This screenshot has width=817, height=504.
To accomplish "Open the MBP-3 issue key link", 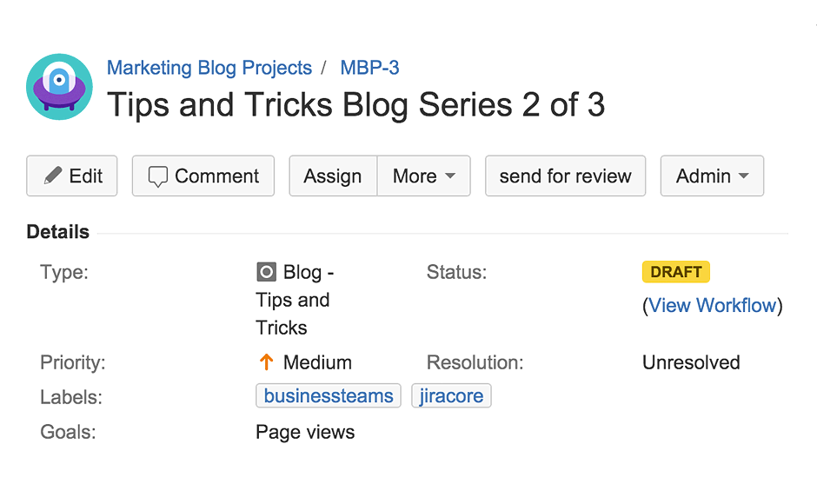I will tap(369, 68).
